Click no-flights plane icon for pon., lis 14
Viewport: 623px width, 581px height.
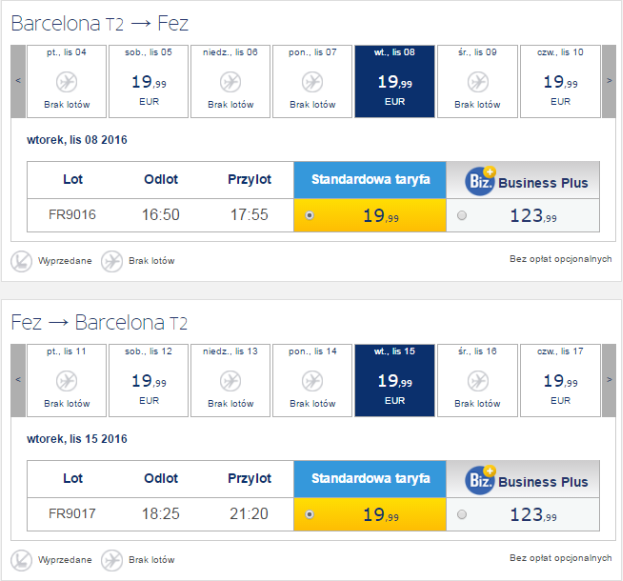pyautogui.click(x=313, y=381)
